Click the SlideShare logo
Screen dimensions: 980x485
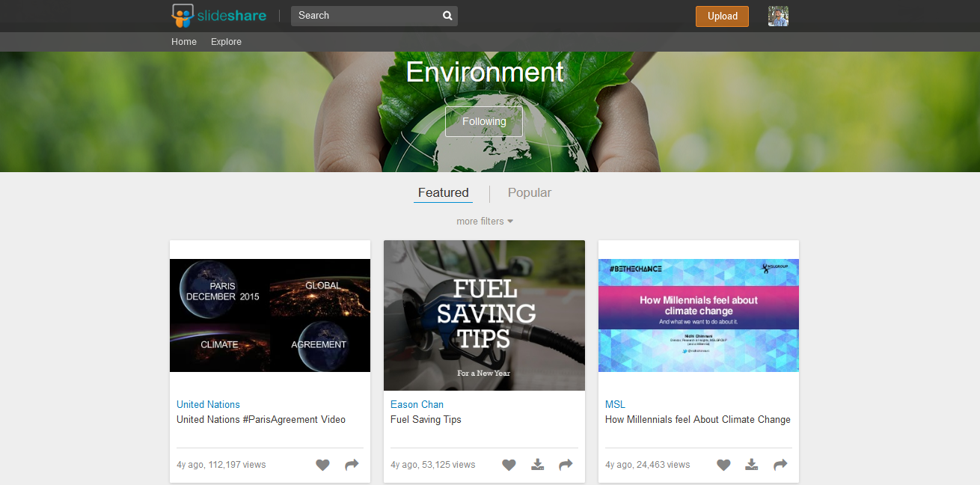tap(218, 16)
